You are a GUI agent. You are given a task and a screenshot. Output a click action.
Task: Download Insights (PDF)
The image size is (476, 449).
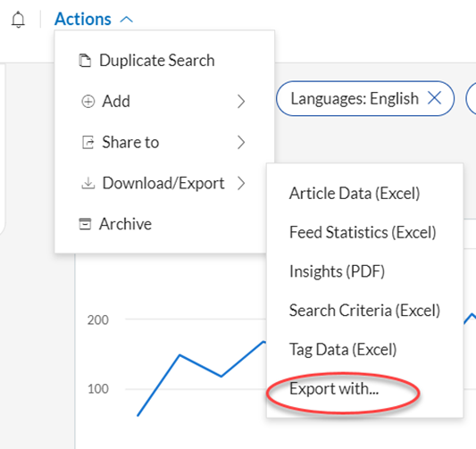337,271
